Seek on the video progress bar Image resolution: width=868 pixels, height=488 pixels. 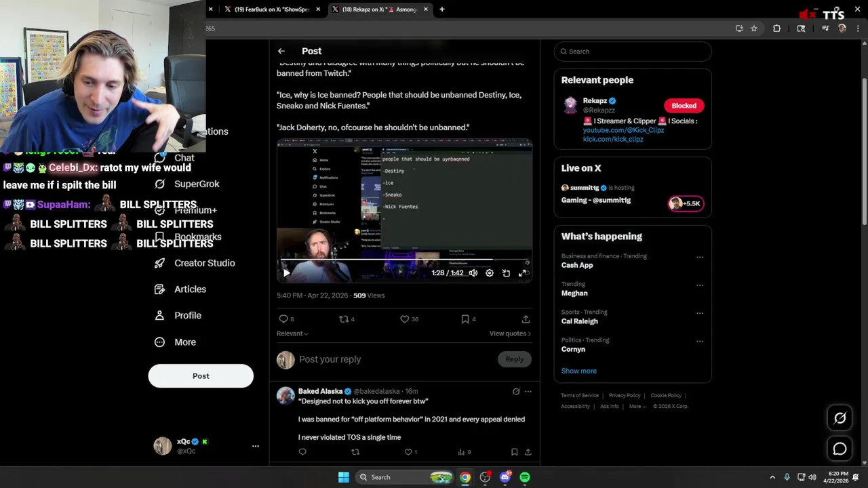pyautogui.click(x=404, y=260)
